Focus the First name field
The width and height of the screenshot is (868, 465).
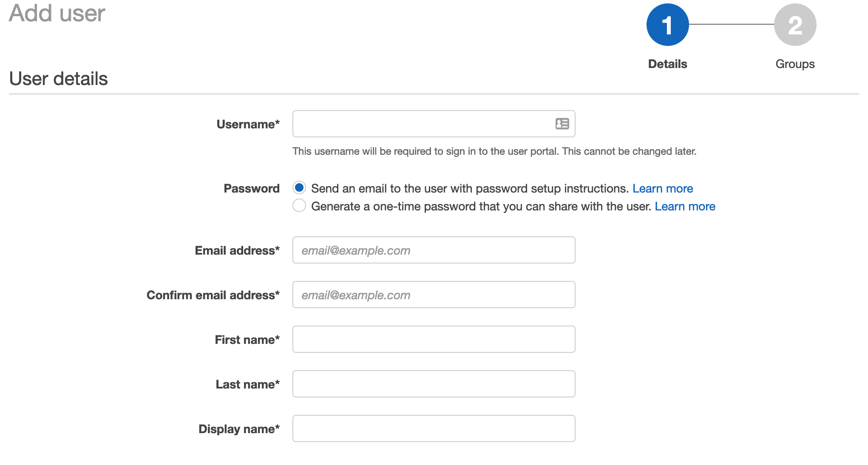pyautogui.click(x=434, y=339)
